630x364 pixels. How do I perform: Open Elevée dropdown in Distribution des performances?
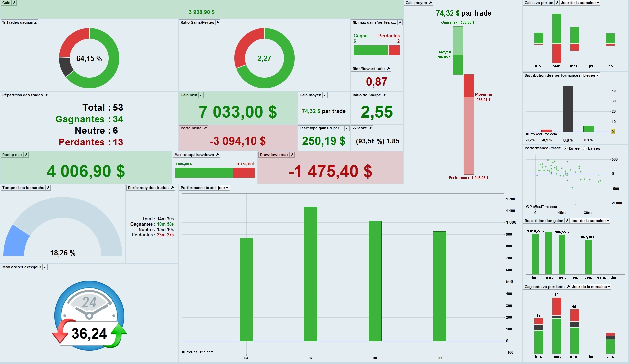pyautogui.click(x=591, y=75)
